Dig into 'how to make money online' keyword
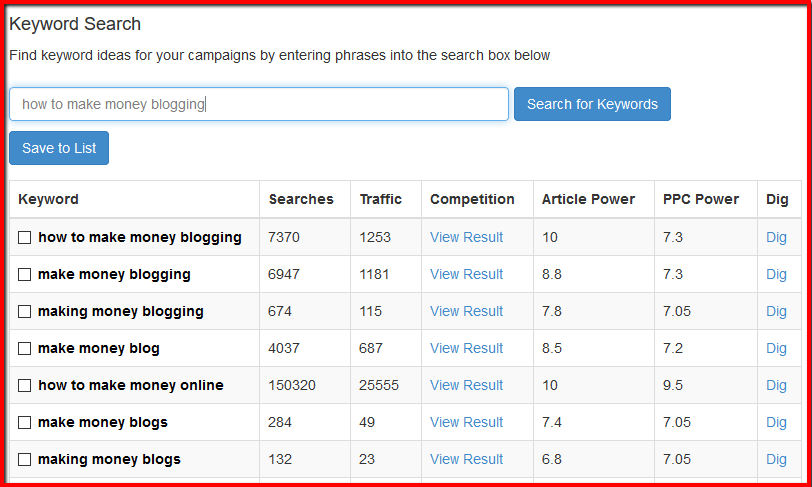812x487 pixels. [776, 385]
